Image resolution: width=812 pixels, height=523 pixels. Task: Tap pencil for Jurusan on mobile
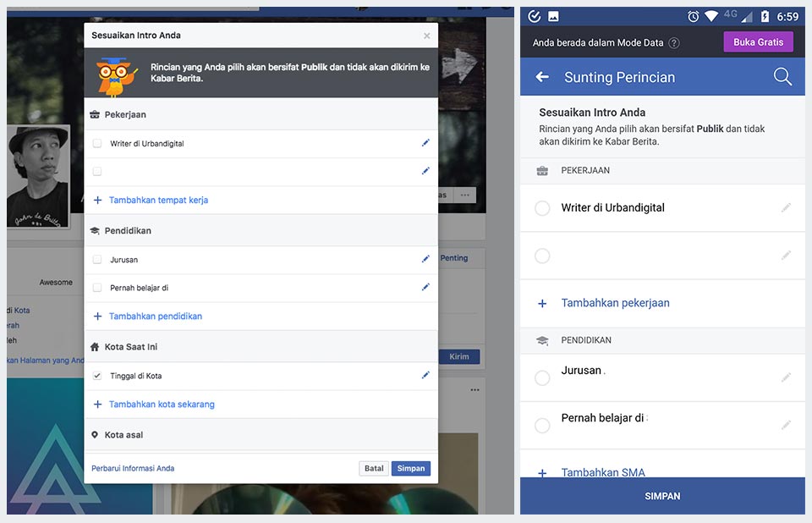click(x=786, y=377)
